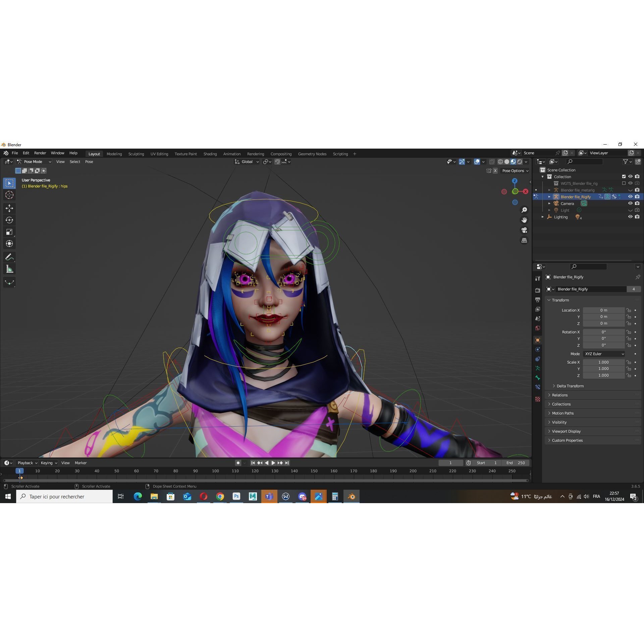Open the Global orientation dropdown
This screenshot has width=644, height=644.
tap(247, 162)
